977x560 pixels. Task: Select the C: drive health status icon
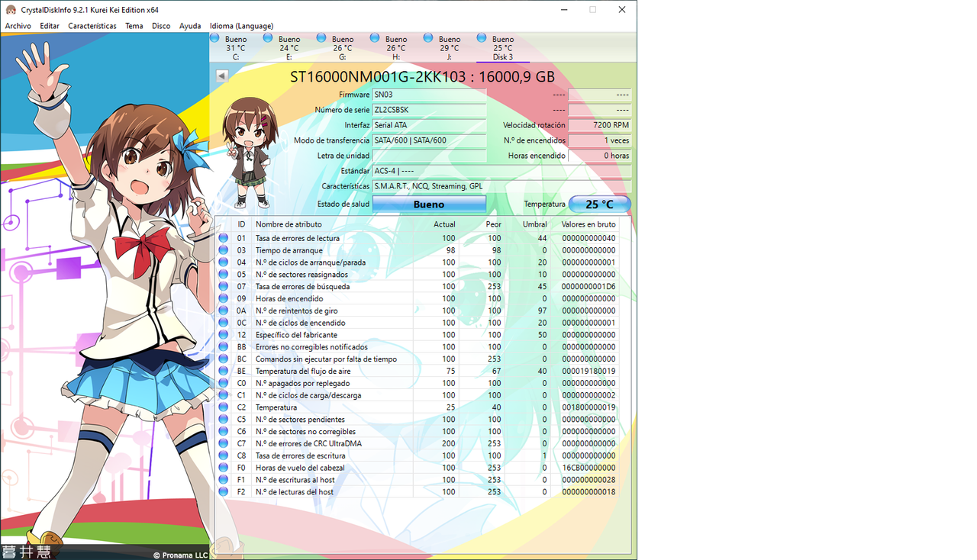[214, 38]
